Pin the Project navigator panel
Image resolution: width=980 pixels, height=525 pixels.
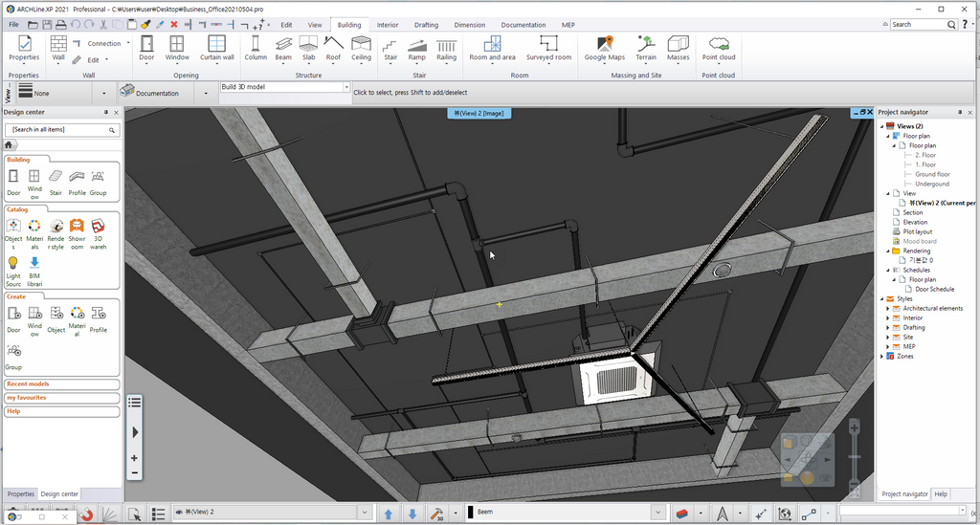[960, 113]
